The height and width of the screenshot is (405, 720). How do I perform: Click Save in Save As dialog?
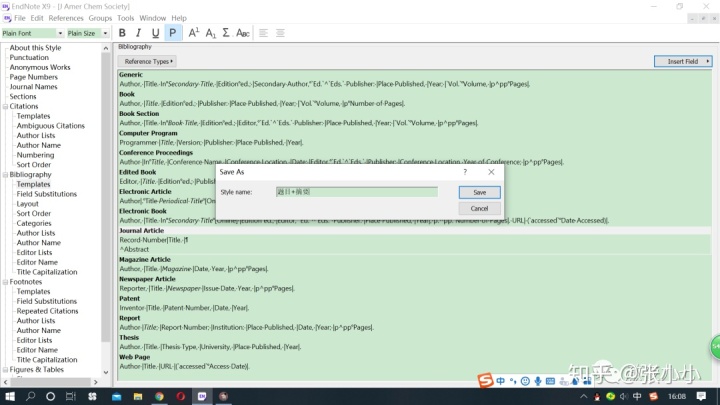(x=479, y=192)
